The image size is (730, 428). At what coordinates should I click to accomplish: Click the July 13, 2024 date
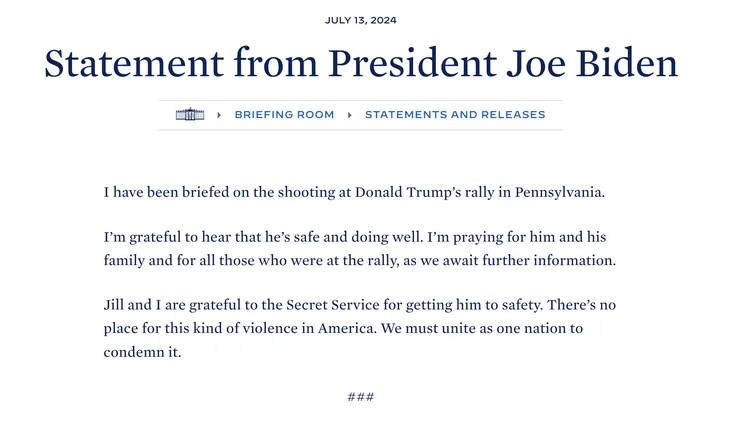pyautogui.click(x=367, y=21)
